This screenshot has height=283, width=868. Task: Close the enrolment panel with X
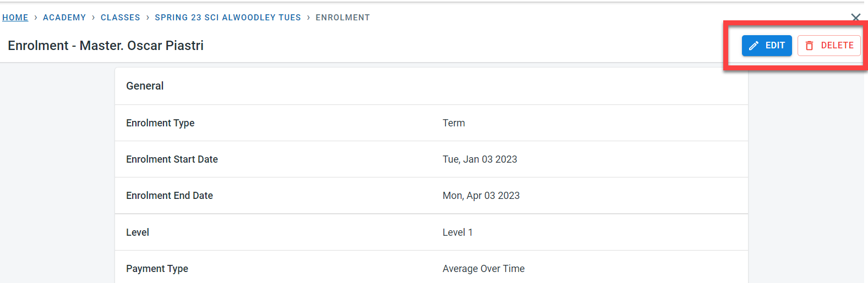[855, 18]
